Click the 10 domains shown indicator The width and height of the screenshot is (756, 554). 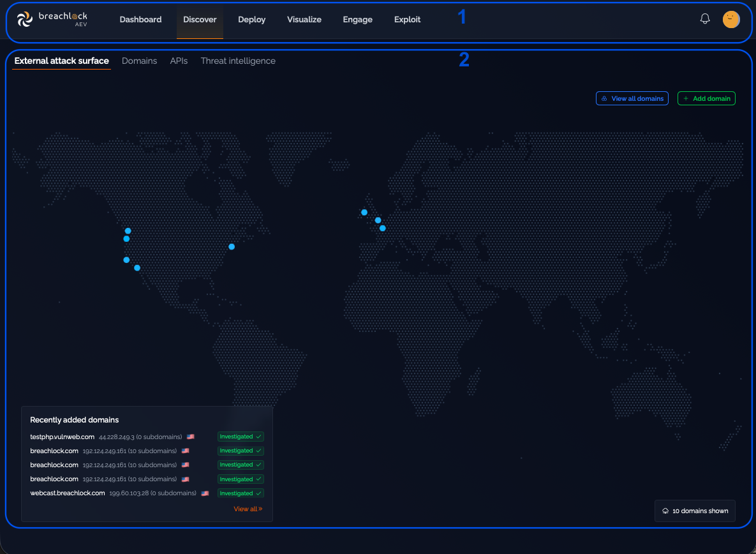pyautogui.click(x=695, y=511)
